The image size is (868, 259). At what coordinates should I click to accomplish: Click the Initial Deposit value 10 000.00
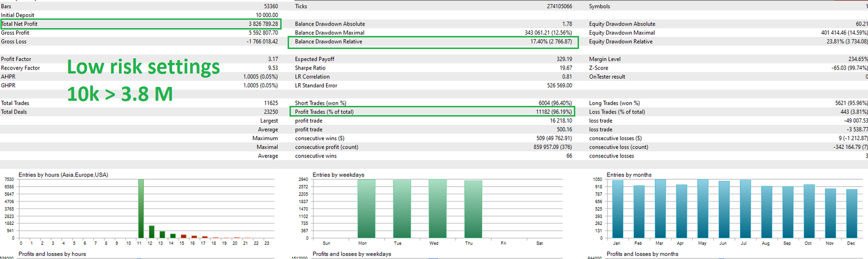[266, 15]
